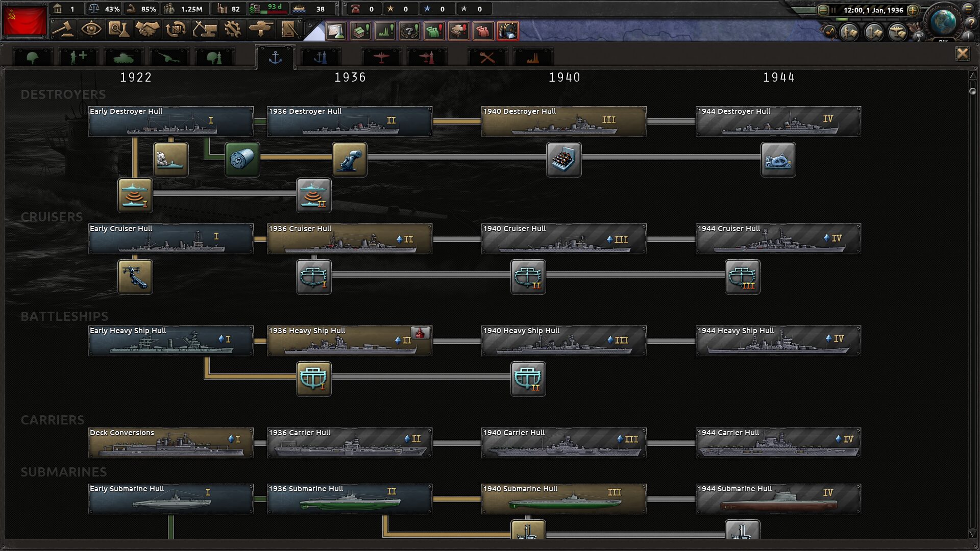The image size is (980, 551).
Task: Switch to the Artillery research tab
Action: 169,57
